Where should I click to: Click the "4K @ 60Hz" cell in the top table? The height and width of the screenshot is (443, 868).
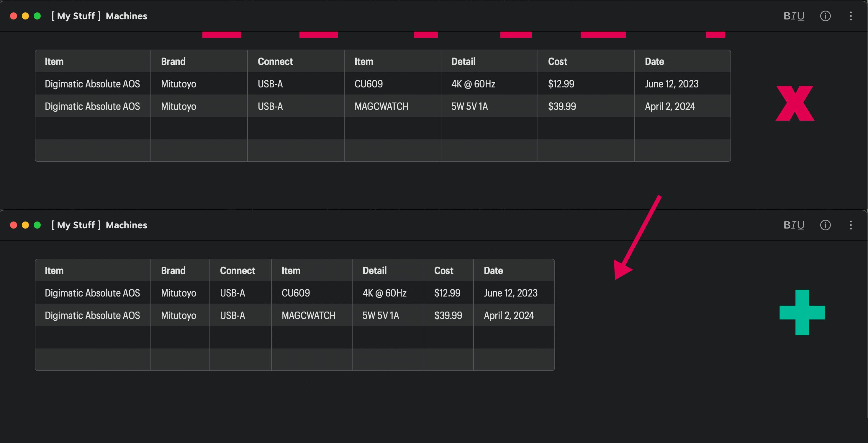pyautogui.click(x=489, y=84)
